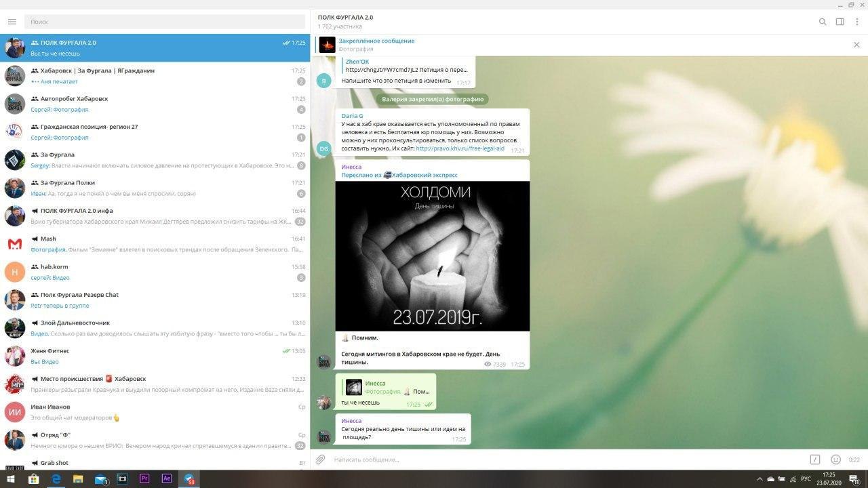The height and width of the screenshot is (488, 868).
Task: Click Zhen'OK quoted reply
Action: 407,66
